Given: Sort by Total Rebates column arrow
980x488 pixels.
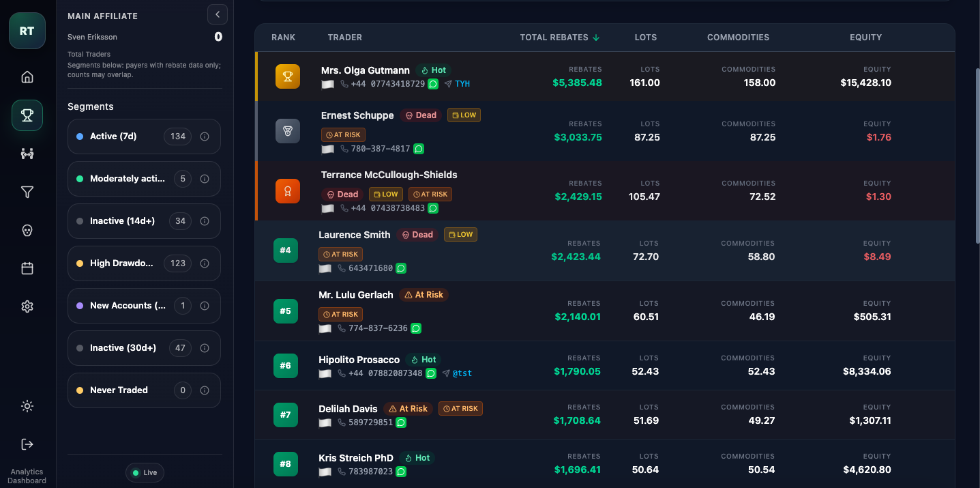Looking at the screenshot, I should point(596,38).
